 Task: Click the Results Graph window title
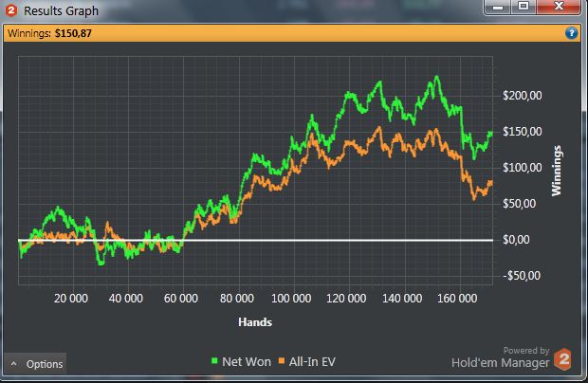pos(61,10)
